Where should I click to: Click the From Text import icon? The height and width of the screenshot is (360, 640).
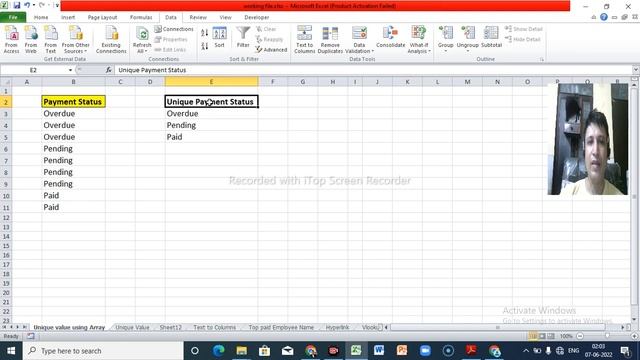tap(51, 40)
